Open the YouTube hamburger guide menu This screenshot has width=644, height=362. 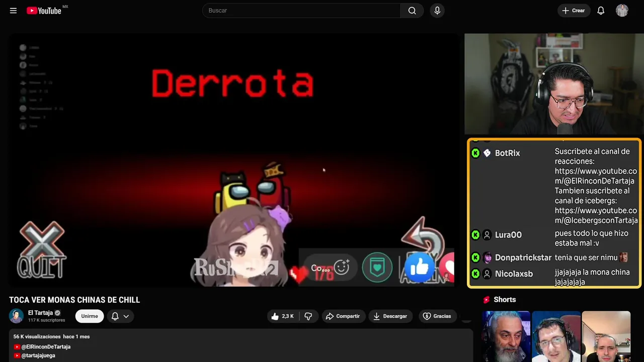coord(13,11)
